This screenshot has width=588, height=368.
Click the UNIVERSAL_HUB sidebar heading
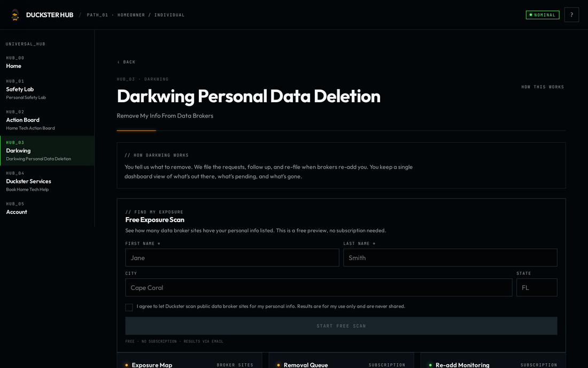26,44
